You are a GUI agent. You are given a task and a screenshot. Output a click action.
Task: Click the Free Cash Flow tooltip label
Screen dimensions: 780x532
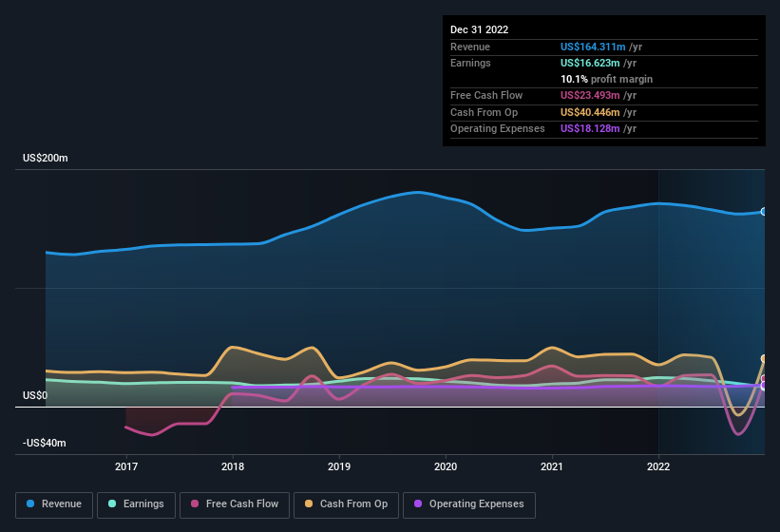coord(486,95)
